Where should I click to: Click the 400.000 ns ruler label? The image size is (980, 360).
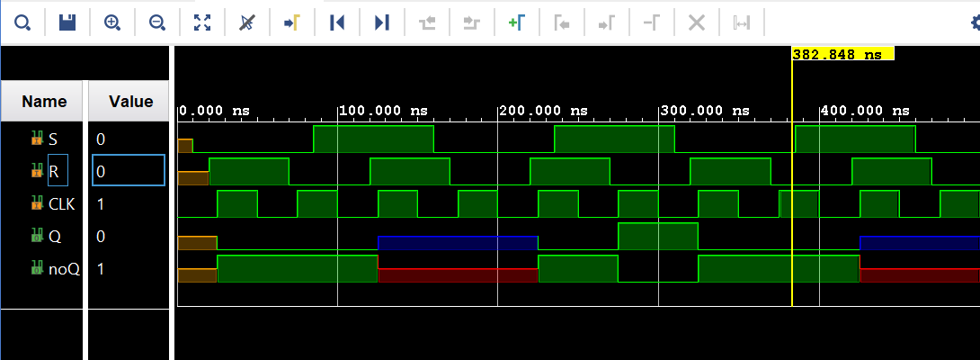click(x=866, y=111)
